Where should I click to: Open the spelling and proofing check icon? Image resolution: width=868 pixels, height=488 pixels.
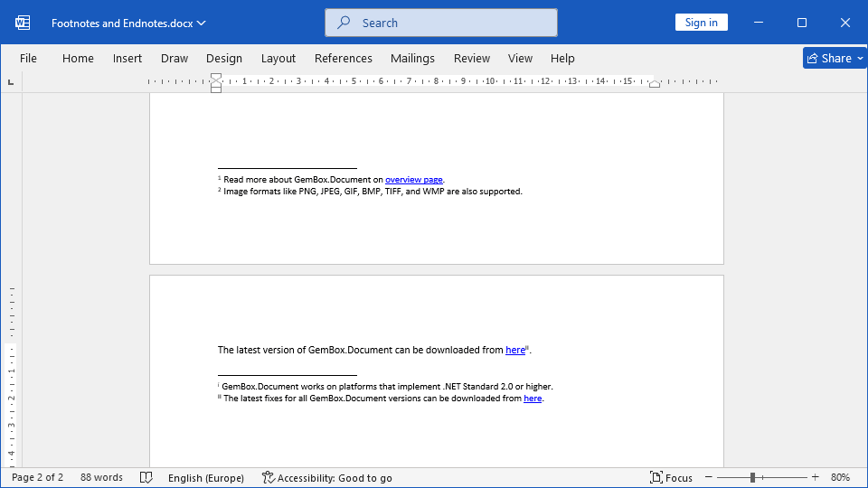tap(146, 477)
